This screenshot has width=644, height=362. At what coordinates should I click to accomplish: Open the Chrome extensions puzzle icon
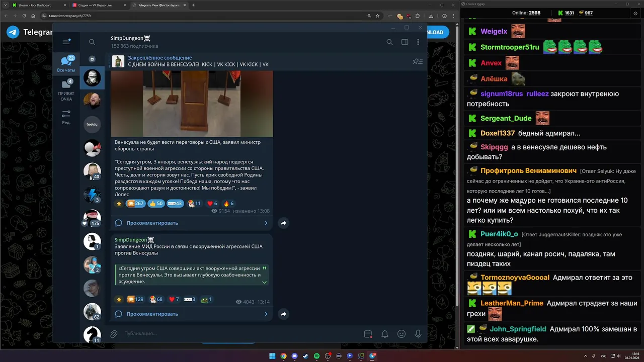tap(418, 16)
